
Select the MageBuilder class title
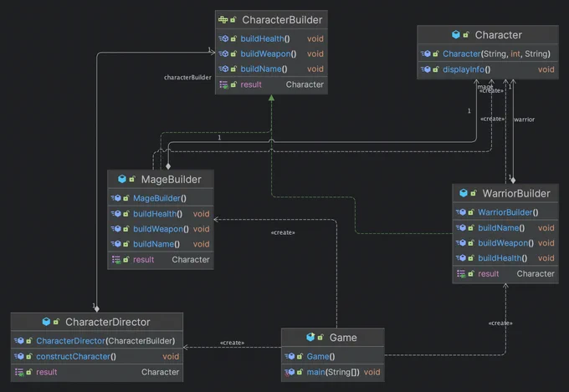point(171,179)
